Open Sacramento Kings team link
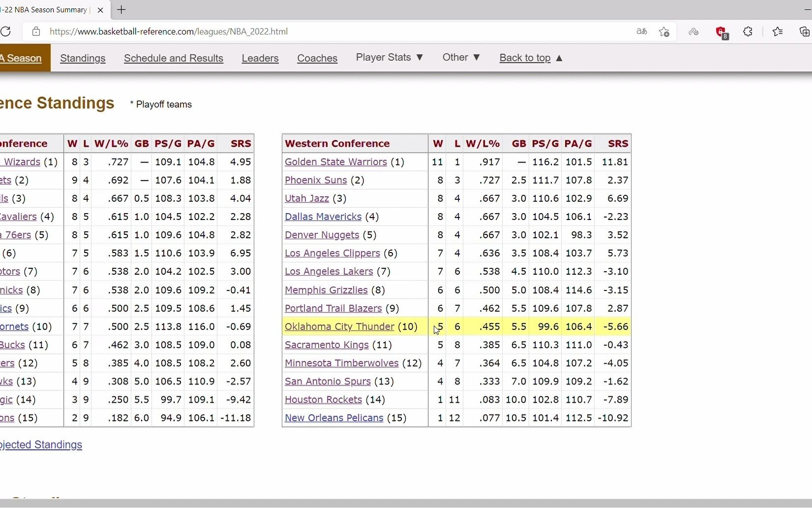This screenshot has width=812, height=508. pos(327,345)
